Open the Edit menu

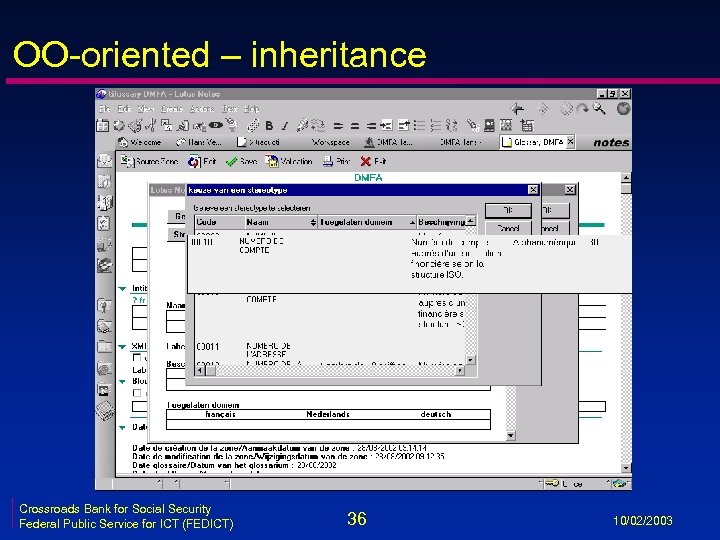coord(124,109)
